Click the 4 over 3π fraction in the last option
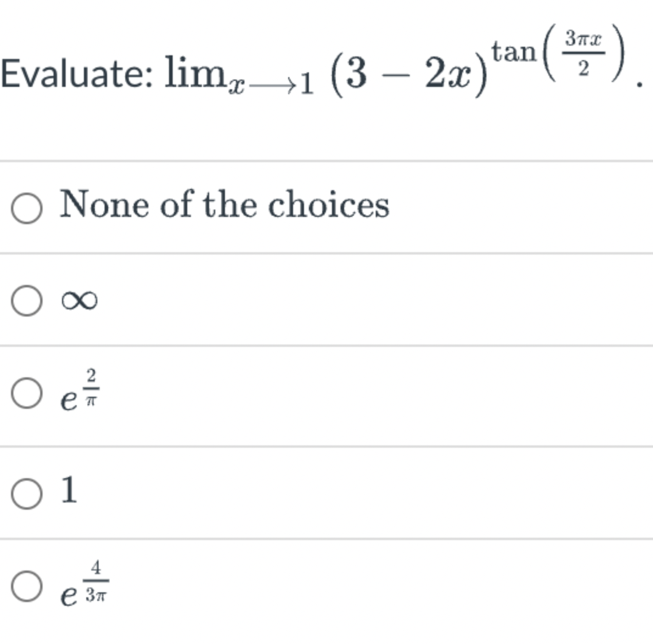This screenshot has height=644, width=653. coord(95,581)
